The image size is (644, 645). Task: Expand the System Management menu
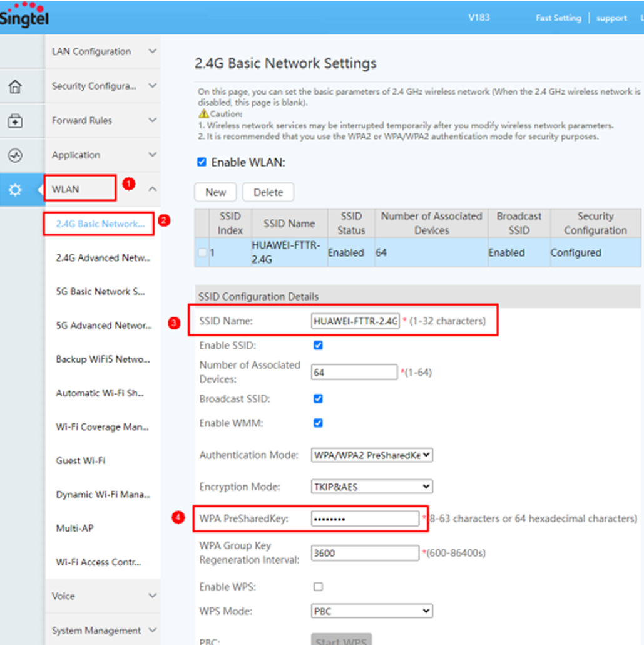103,630
